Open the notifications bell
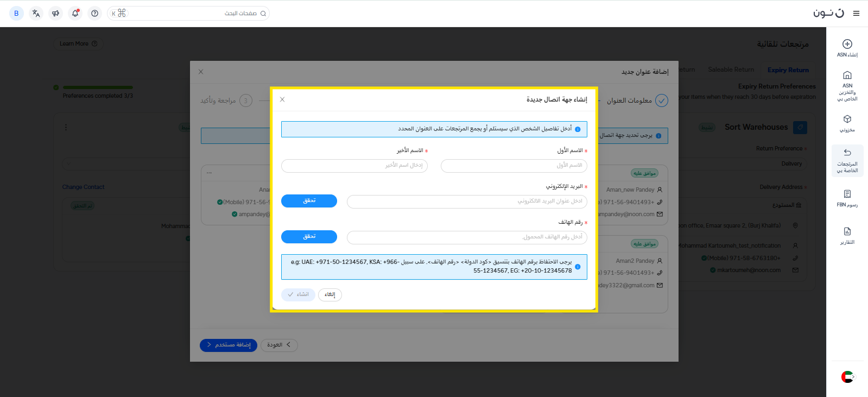 click(x=75, y=14)
